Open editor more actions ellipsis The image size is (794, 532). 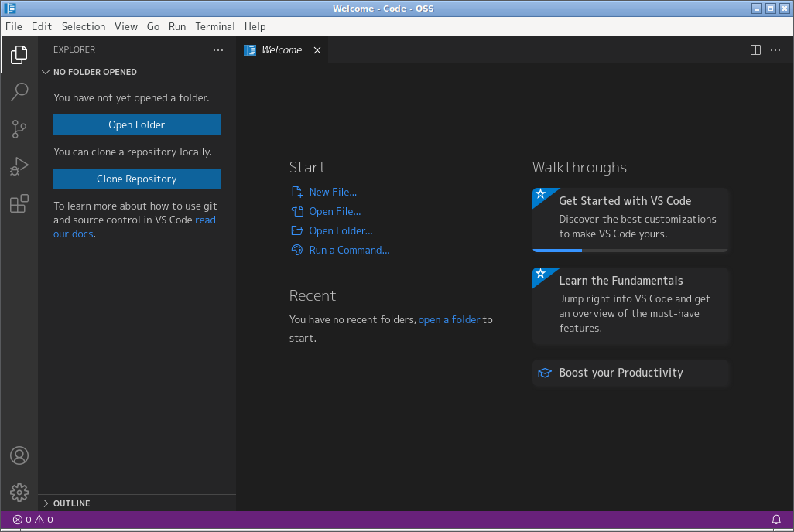coord(775,50)
